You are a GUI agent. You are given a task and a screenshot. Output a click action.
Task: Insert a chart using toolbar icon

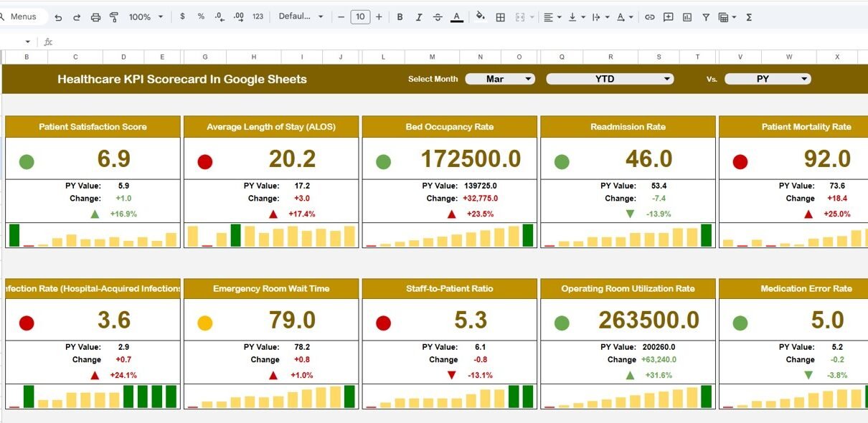(x=687, y=16)
